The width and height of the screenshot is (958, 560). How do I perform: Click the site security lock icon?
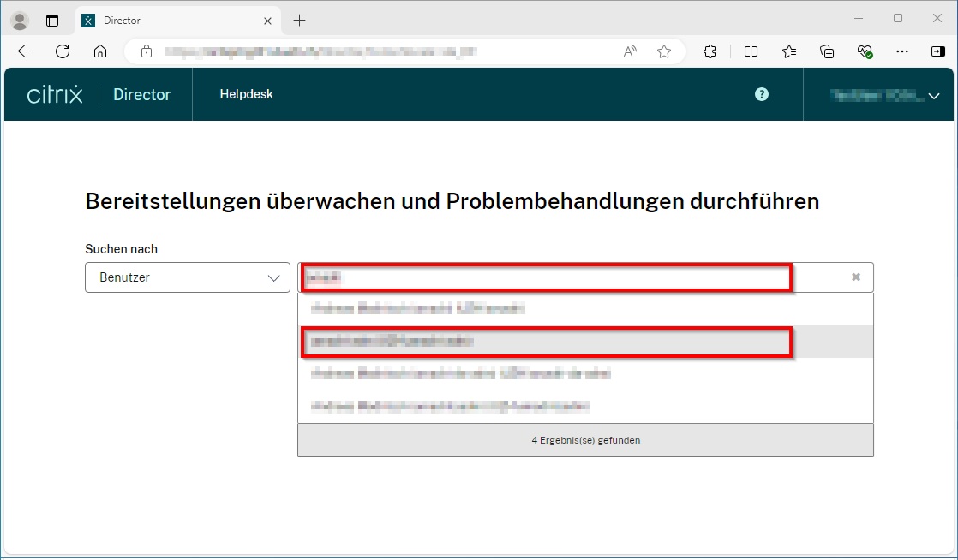(x=146, y=51)
